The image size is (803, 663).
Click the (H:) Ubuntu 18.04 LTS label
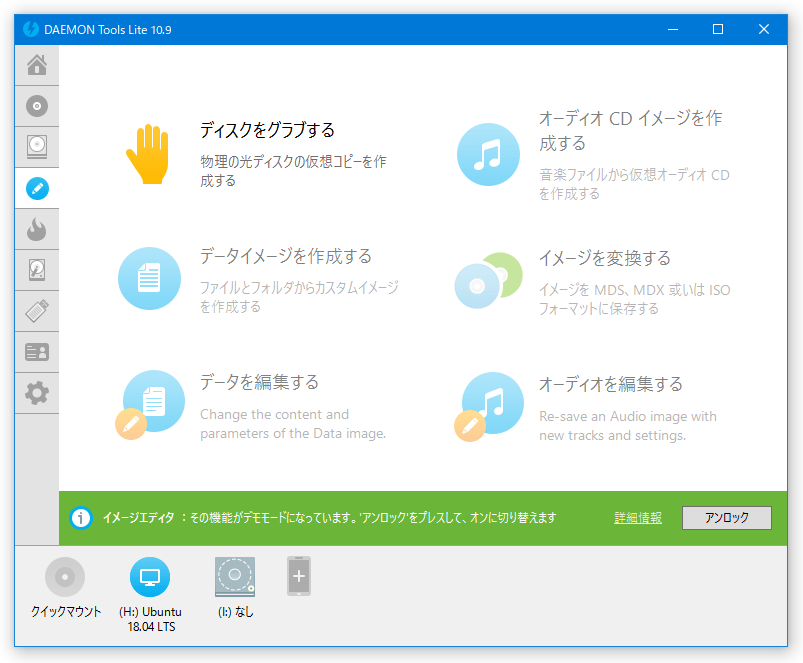[151, 619]
